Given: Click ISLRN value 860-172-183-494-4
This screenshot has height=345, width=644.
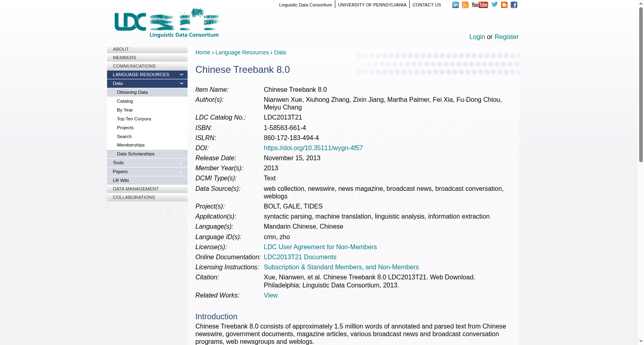Looking at the screenshot, I should point(291,138).
